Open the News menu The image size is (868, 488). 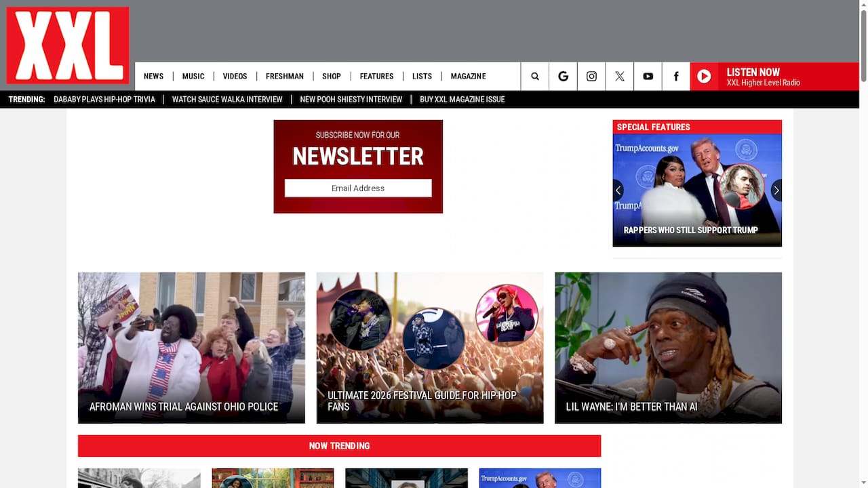153,77
